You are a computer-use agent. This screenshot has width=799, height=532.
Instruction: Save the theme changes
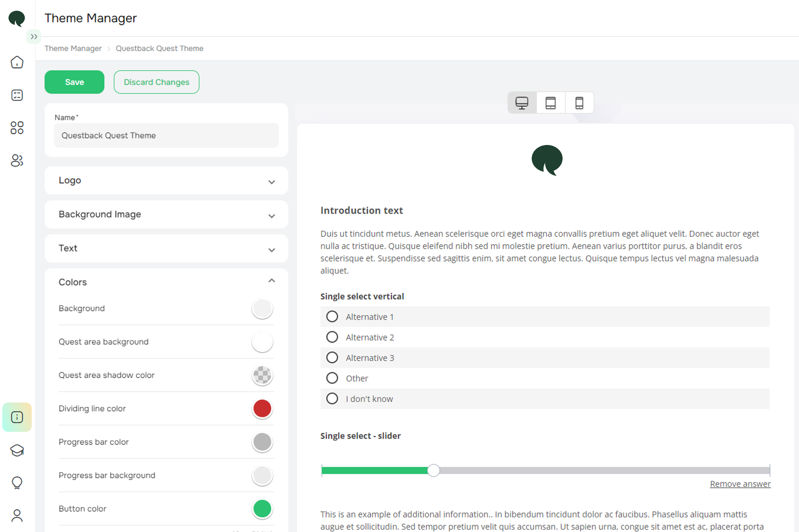pos(74,82)
